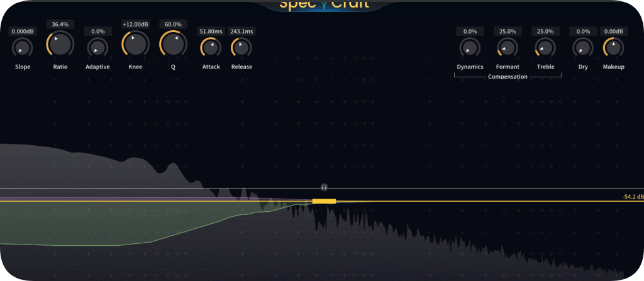
Task: Click the Dry knob
Action: click(583, 47)
